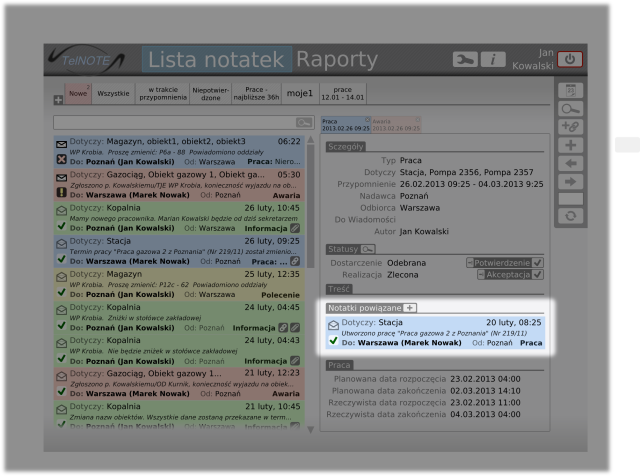Open the calendar icon in right sidebar
This screenshot has height=476, width=640.
click(571, 90)
